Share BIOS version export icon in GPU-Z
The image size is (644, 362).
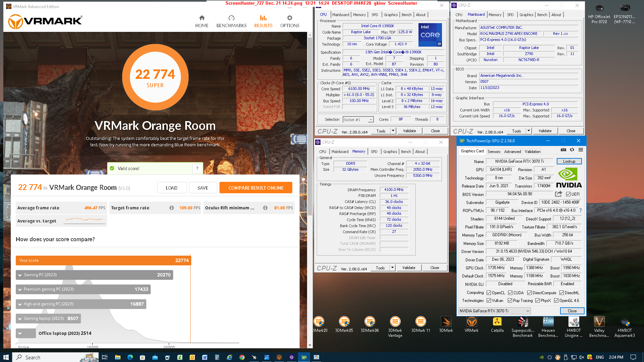tap(558, 194)
